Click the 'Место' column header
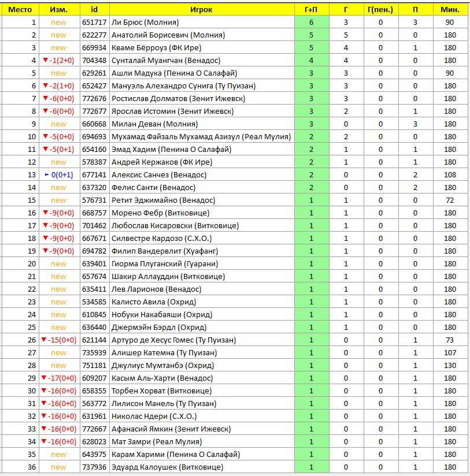 click(x=20, y=10)
